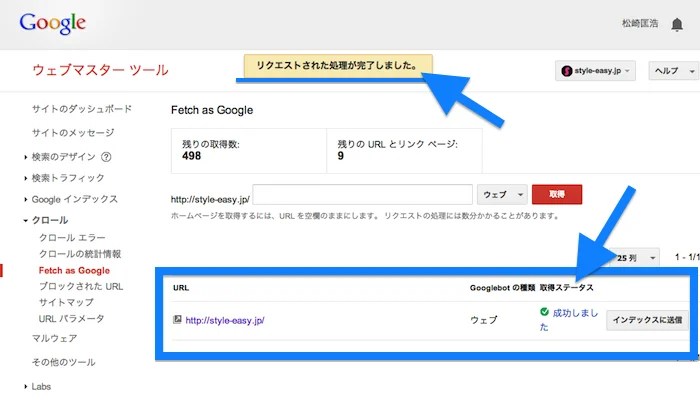Open サイトのメッセージ in sidebar
Image resolution: width=700 pixels, height=401 pixels.
pyautogui.click(x=73, y=133)
